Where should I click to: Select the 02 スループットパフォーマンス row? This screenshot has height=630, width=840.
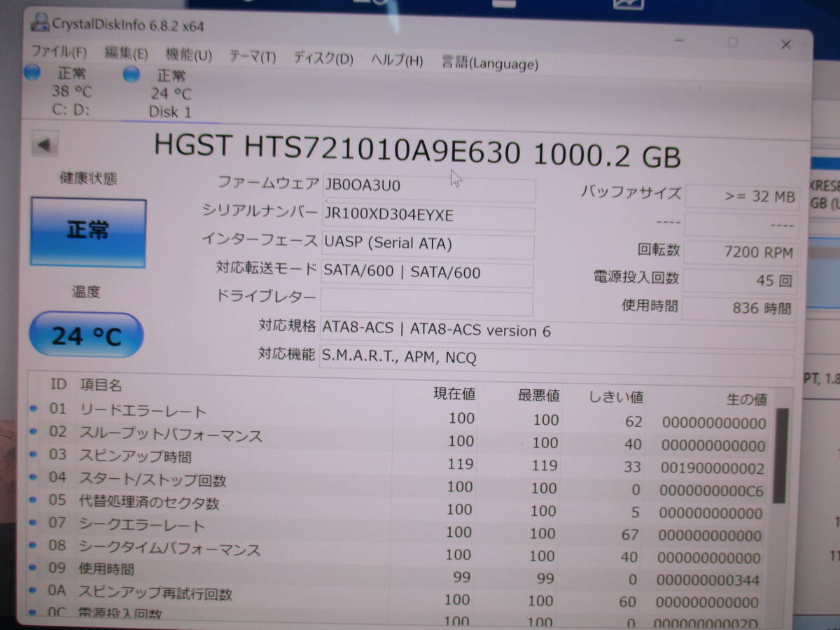pyautogui.click(x=399, y=440)
